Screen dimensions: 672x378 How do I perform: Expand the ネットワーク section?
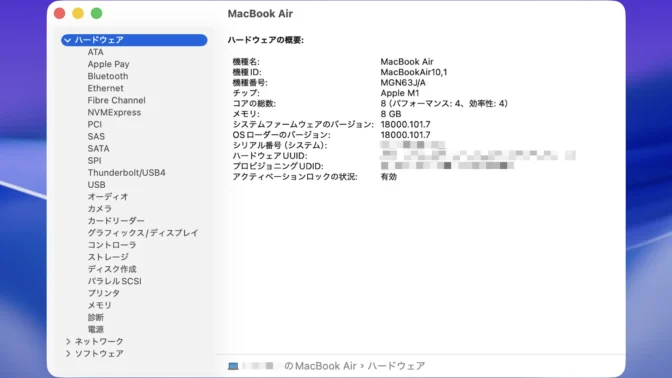[x=68, y=342]
